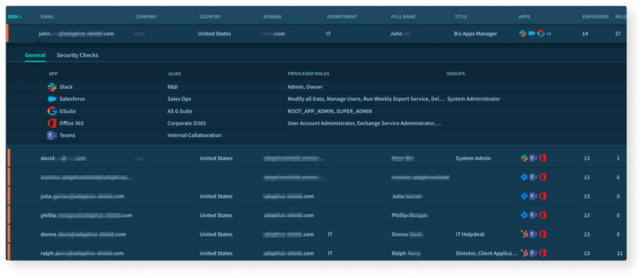This screenshot has width=644, height=278.
Task: Click the Salesforce cloud icon in John's Apps cell
Action: pyautogui.click(x=532, y=34)
